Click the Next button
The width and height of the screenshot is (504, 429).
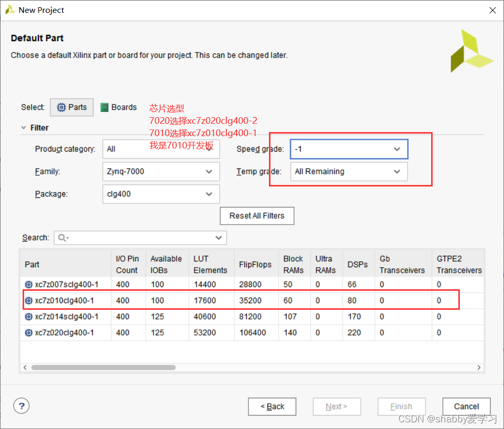337,407
